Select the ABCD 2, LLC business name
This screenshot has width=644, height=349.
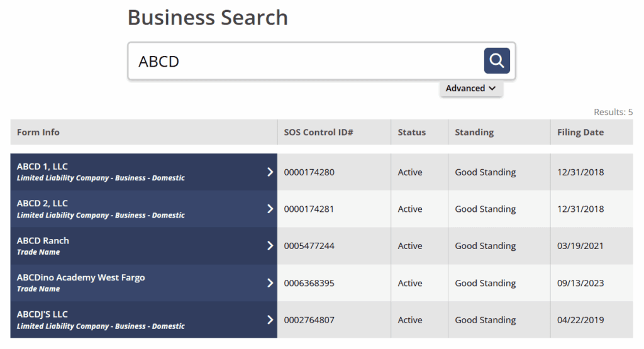[42, 203]
